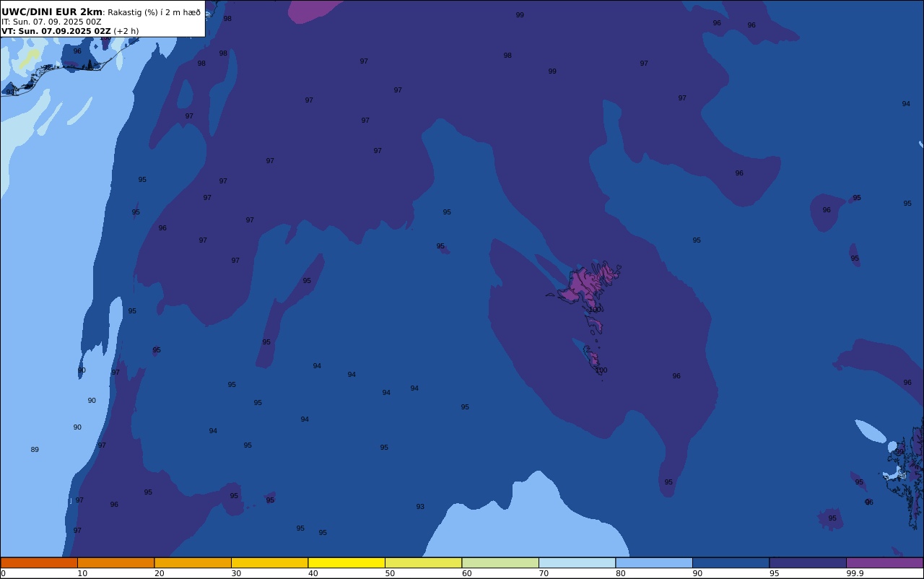Click the '99.9' legend tick label
Image resolution: width=924 pixels, height=579 pixels.
855,573
